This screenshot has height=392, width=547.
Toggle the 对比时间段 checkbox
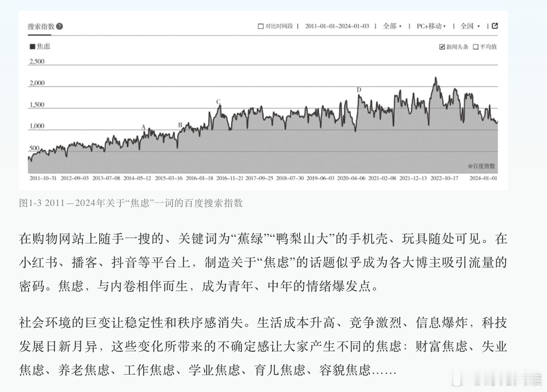pyautogui.click(x=260, y=26)
